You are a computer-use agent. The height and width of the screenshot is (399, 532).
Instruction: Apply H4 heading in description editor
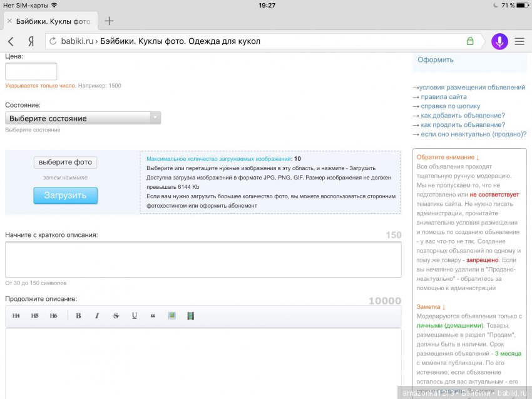16,316
